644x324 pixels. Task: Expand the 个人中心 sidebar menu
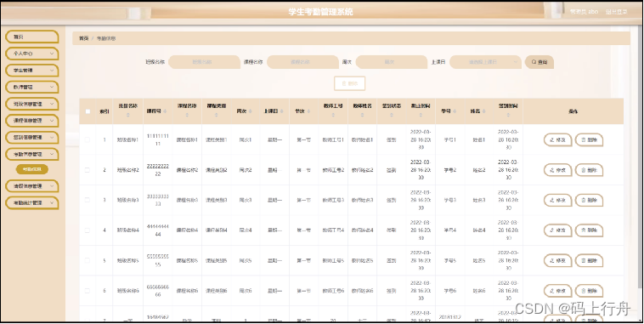[32, 54]
